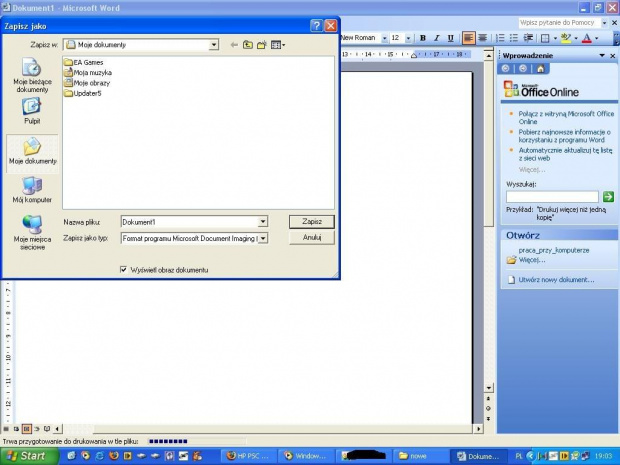Screen dimensions: 620x465
Task: Click the Anuluj button
Action: click(x=312, y=238)
